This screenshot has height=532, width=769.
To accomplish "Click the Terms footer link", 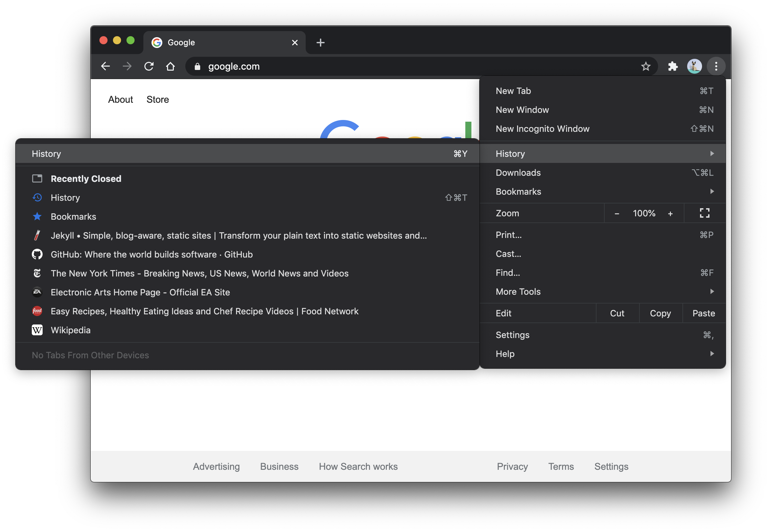I will click(561, 466).
